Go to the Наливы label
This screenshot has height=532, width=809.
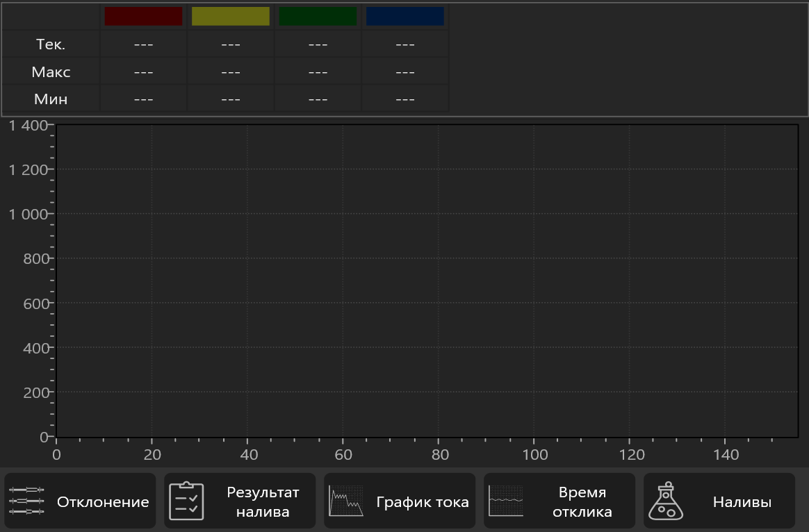742,501
